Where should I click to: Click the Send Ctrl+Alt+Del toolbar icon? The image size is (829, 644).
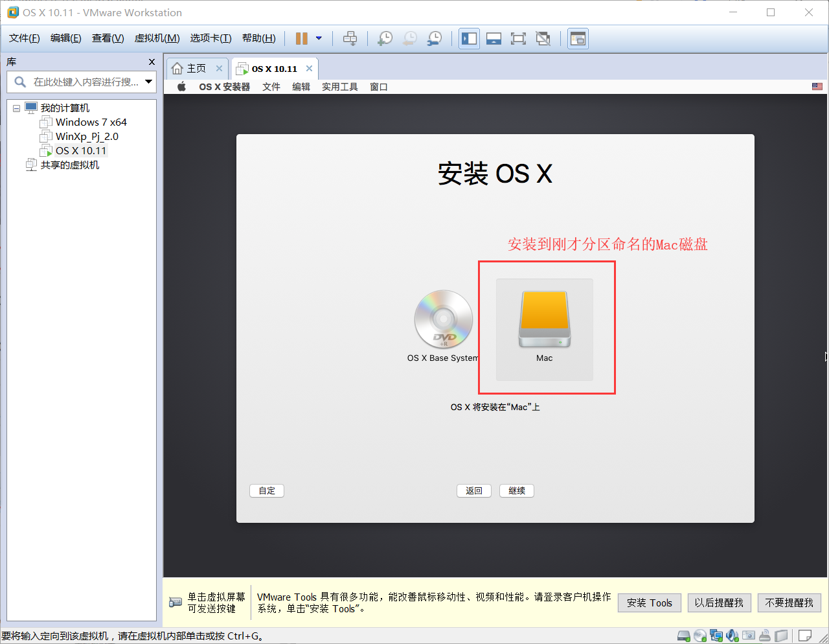point(350,39)
